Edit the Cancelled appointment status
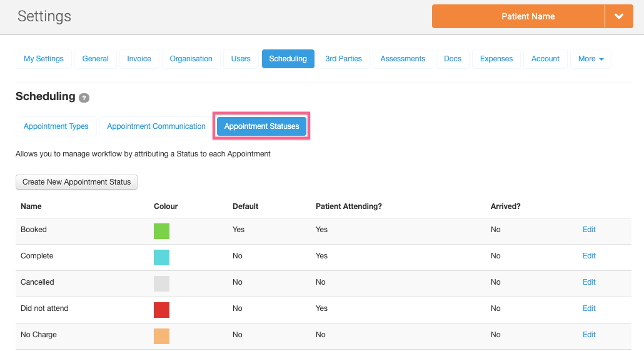The image size is (644, 351). coord(589,282)
